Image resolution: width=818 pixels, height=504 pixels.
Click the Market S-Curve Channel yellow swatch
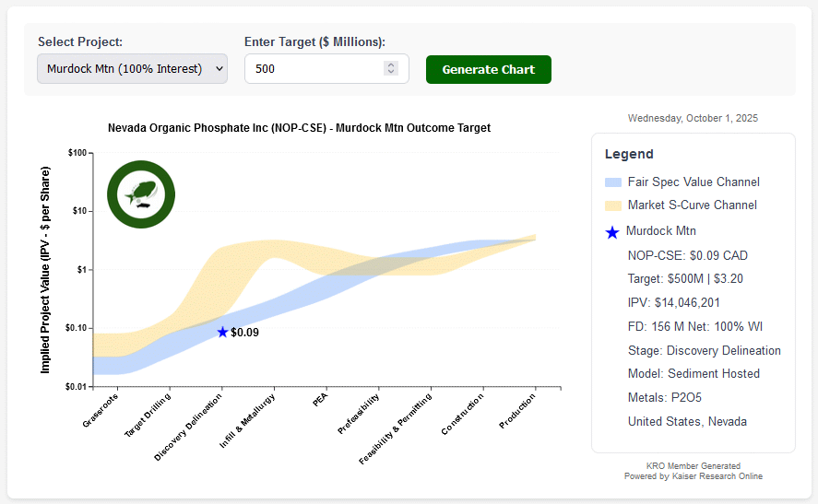pyautogui.click(x=613, y=205)
